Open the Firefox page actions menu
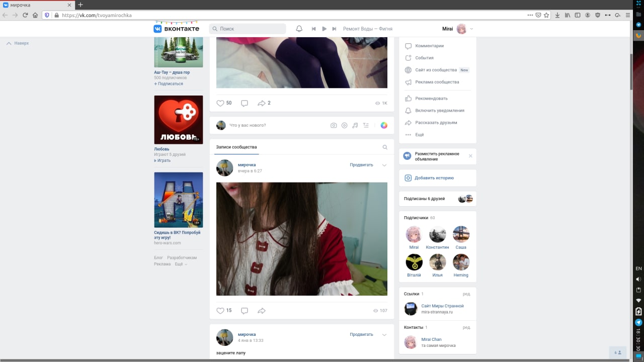Screen dimensions: 644x362 click(530, 15)
